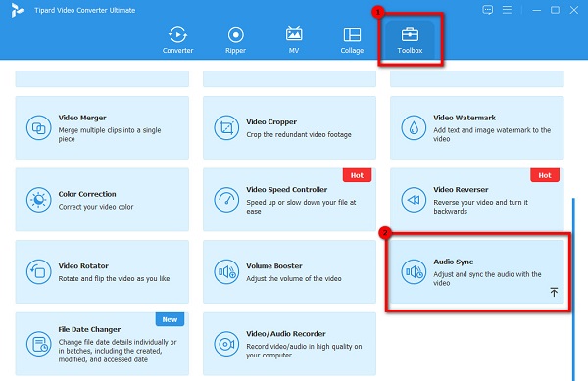The height and width of the screenshot is (381, 588).
Task: Click the Tipard Video Converter Ultimate title
Action: click(84, 10)
